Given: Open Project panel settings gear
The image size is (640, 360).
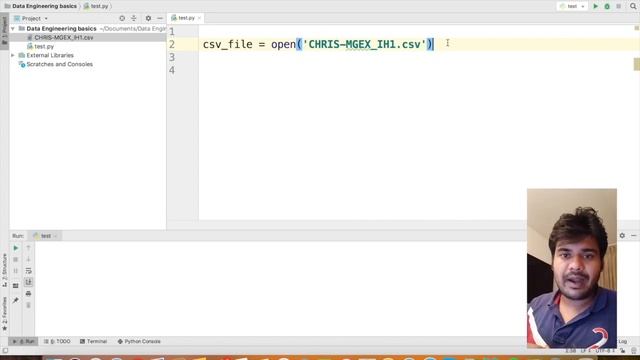Looking at the screenshot, I should coord(148,18).
